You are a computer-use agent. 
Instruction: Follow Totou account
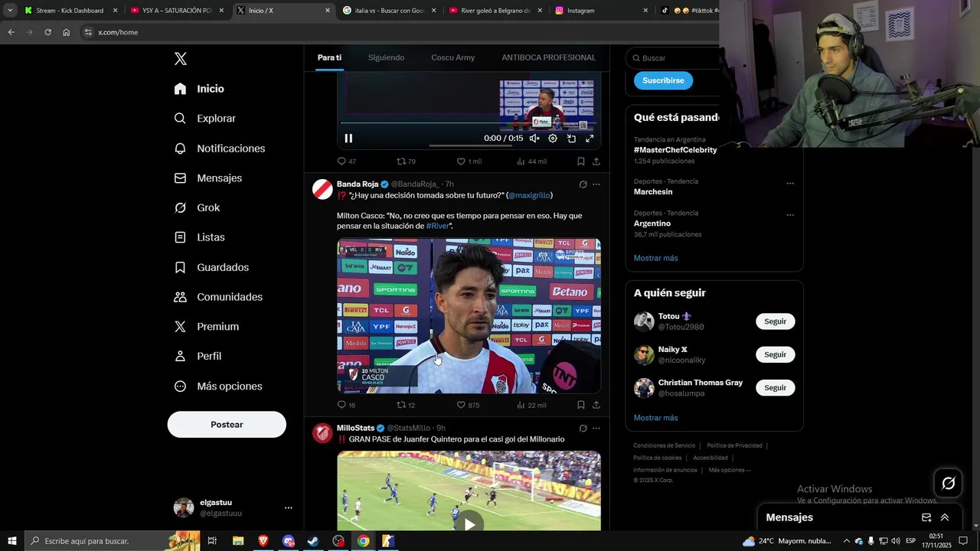(x=775, y=321)
